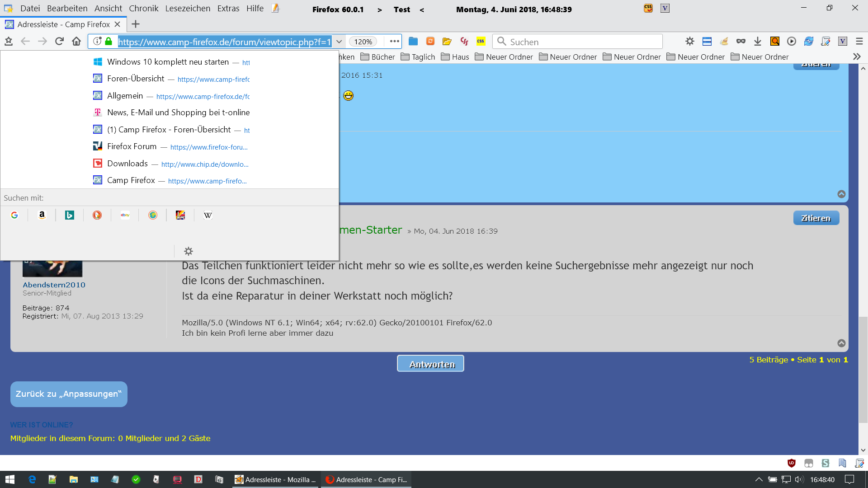Expand the address bar history dropdown arrow

(339, 42)
